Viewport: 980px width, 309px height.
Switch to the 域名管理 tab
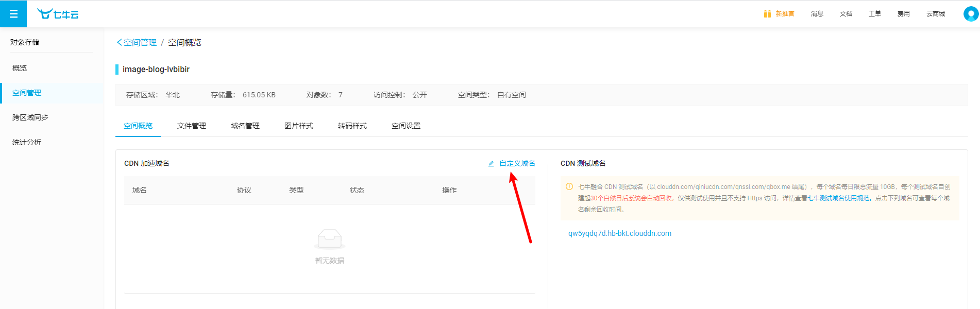click(245, 126)
